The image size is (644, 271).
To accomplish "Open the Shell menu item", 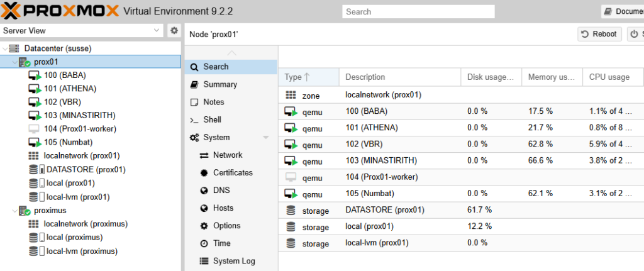I will [231, 120].
